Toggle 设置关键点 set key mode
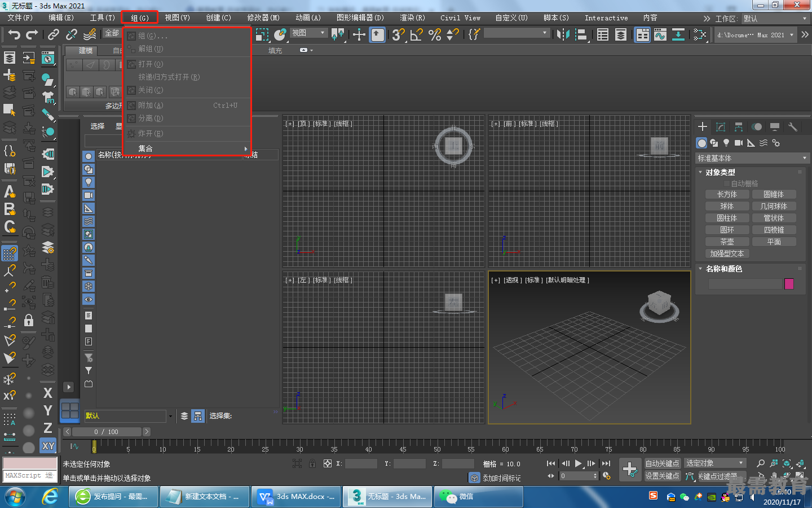The height and width of the screenshot is (508, 812). point(662,476)
